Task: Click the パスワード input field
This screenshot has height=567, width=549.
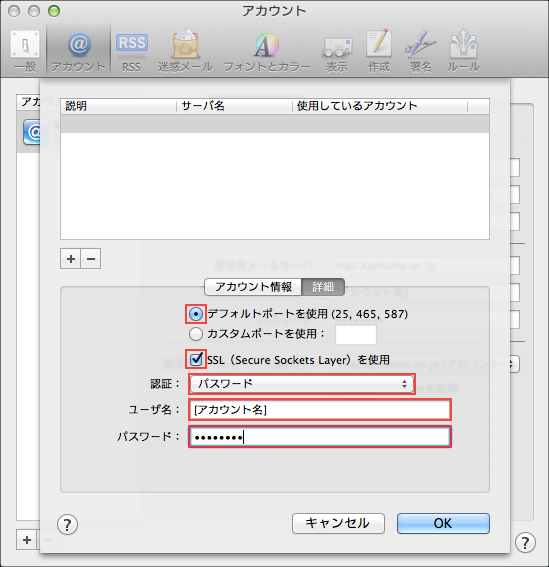Action: (320, 437)
